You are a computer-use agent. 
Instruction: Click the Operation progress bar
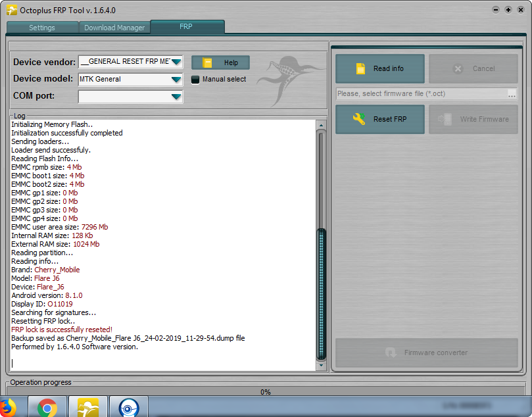266,392
